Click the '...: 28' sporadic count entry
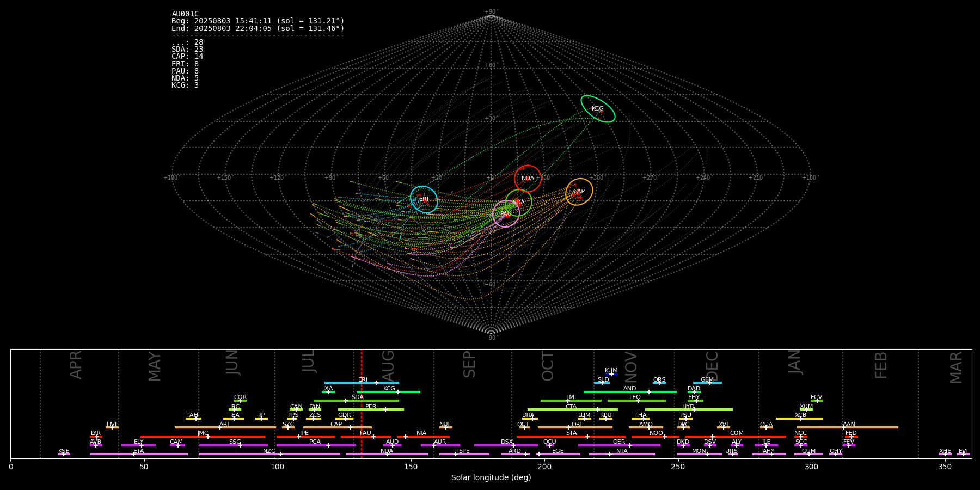Screen dimensions: 980x490 [187, 42]
